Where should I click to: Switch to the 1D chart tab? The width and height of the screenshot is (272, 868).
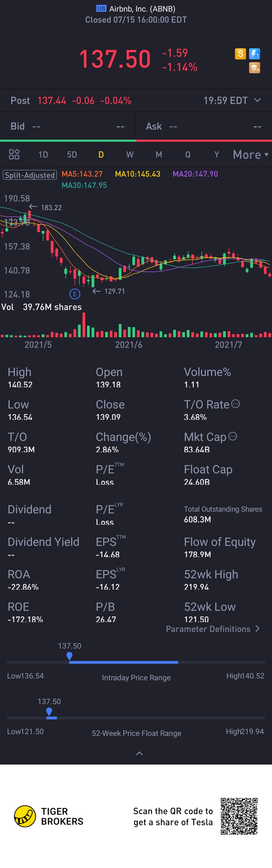[x=43, y=155]
